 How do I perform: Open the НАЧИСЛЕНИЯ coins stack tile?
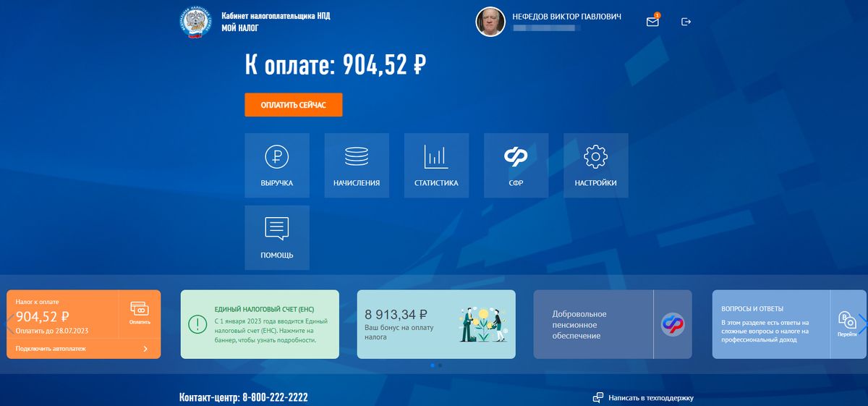(357, 165)
